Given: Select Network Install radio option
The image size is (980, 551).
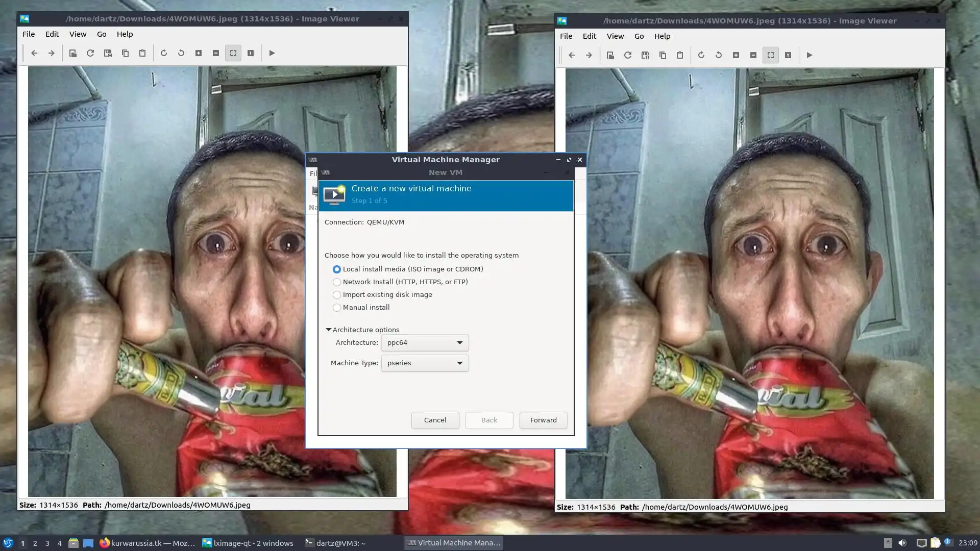Looking at the screenshot, I should coord(337,282).
